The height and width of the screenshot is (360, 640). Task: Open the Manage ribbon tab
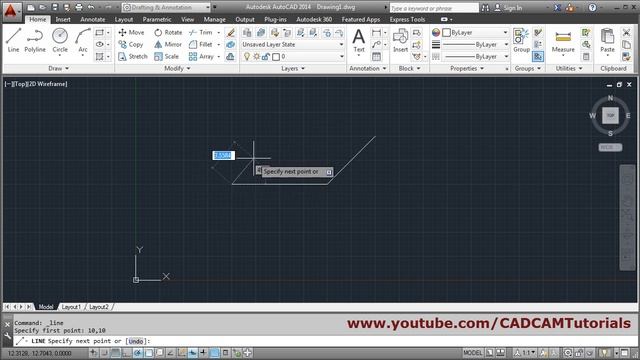[214, 19]
